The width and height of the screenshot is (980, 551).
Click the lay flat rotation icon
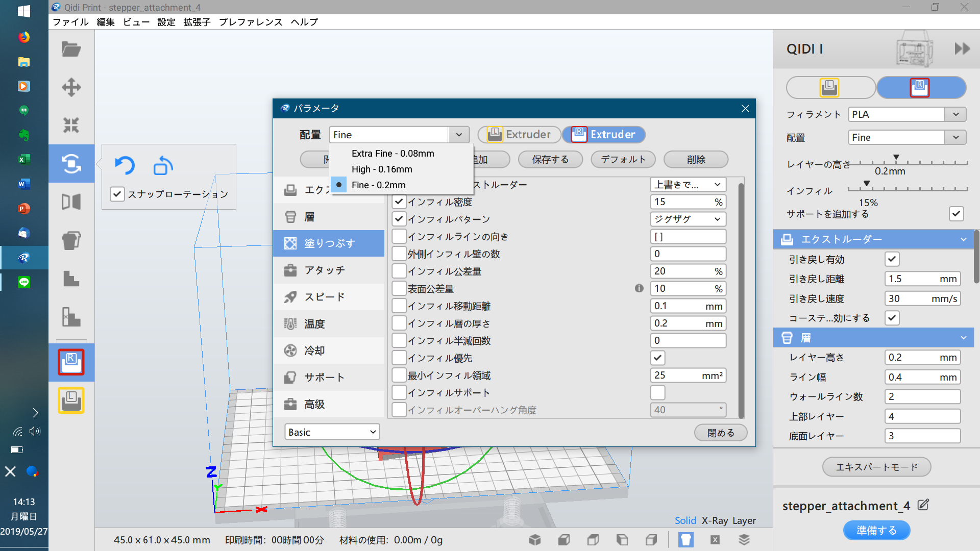pyautogui.click(x=163, y=165)
